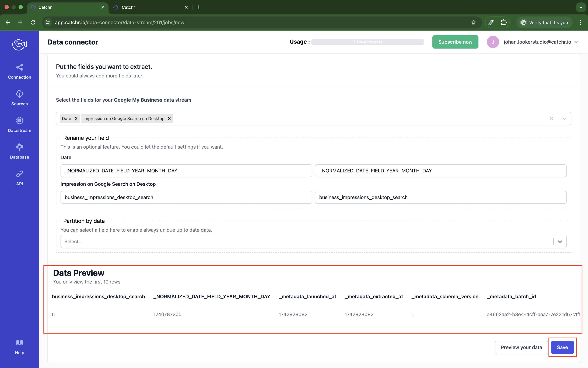Remove Impression on Google Search on Desktop tag
Screen dimensions: 588x368
pos(169,118)
